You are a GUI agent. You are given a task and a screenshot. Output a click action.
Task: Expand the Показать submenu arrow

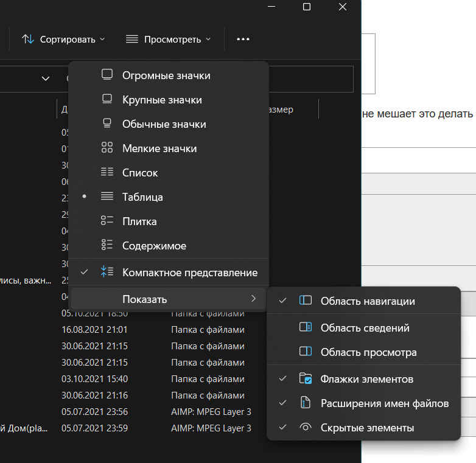pos(253,299)
